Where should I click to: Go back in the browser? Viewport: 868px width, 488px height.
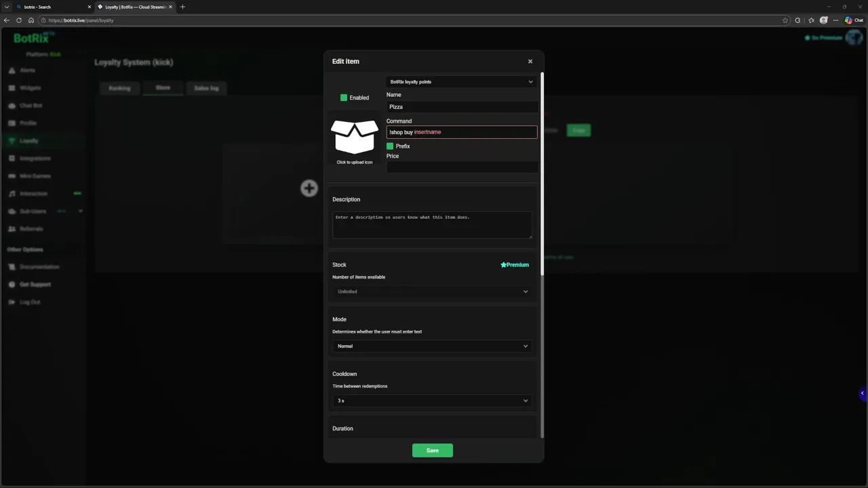coord(7,20)
